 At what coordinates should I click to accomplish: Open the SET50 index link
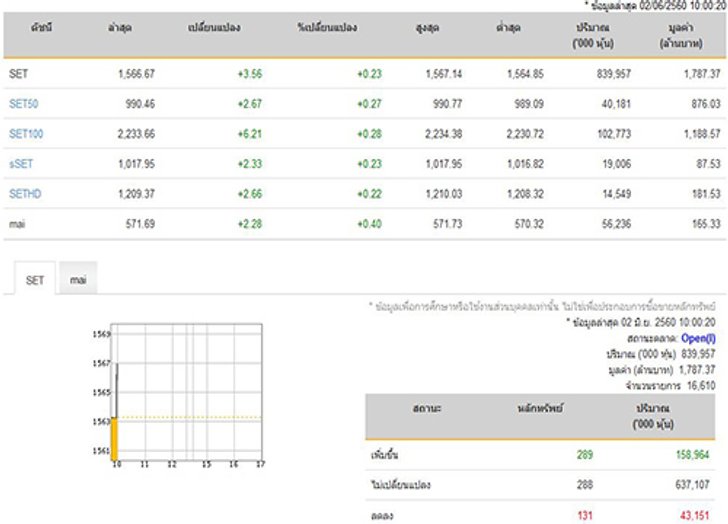24,104
